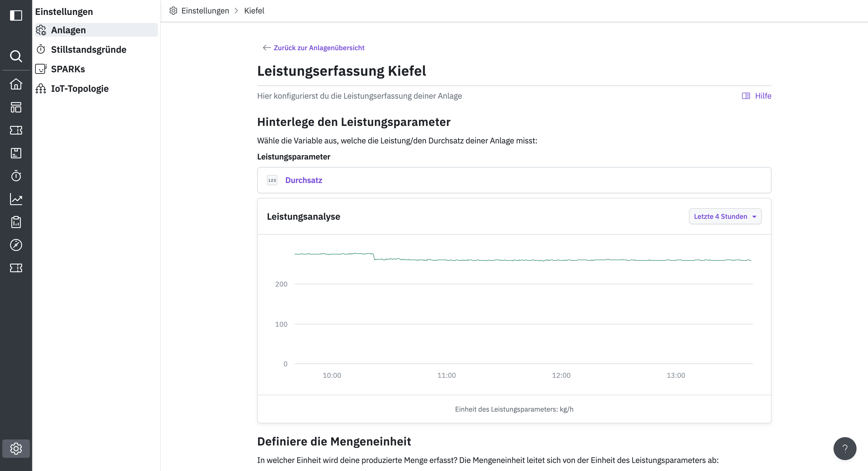The height and width of the screenshot is (471, 868).
Task: Open the Durchsatz parameter selector
Action: (514, 180)
